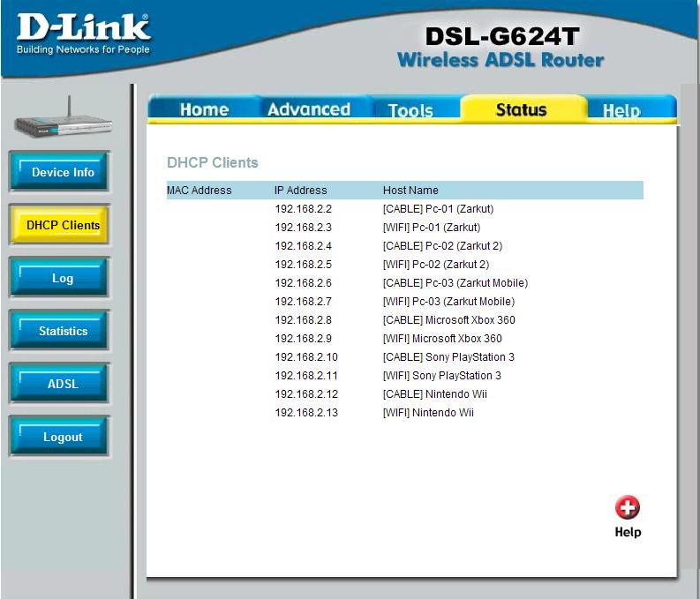Click host [WIFI] Sony PlayStation 3

click(442, 376)
